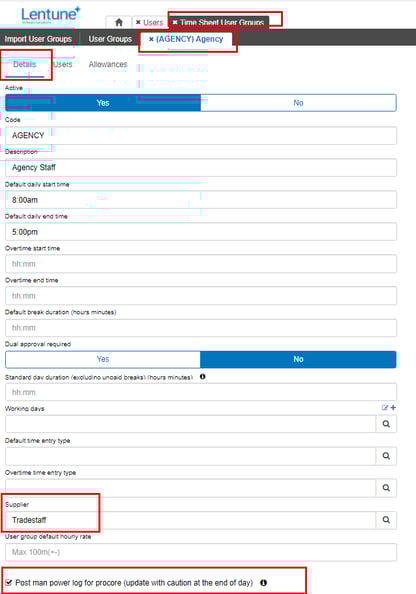416x594 pixels.
Task: Open the Home icon tab
Action: point(119,22)
